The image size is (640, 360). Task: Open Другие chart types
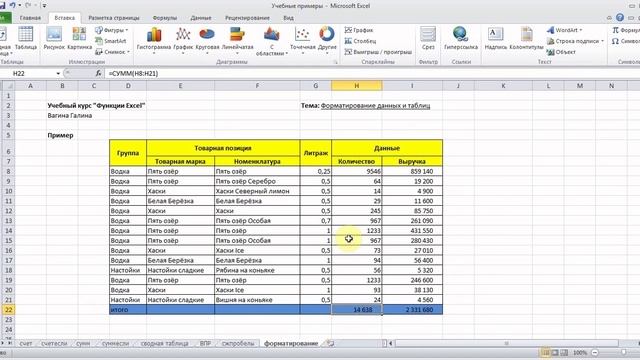point(327,40)
